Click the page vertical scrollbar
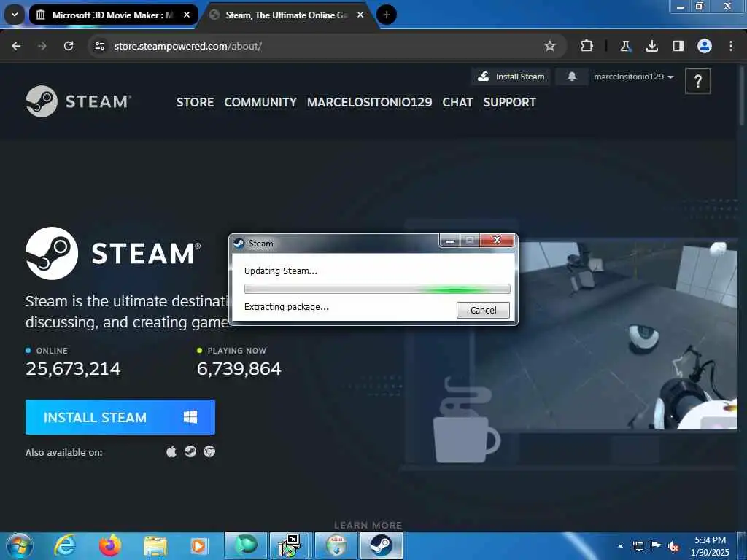 pyautogui.click(x=741, y=96)
